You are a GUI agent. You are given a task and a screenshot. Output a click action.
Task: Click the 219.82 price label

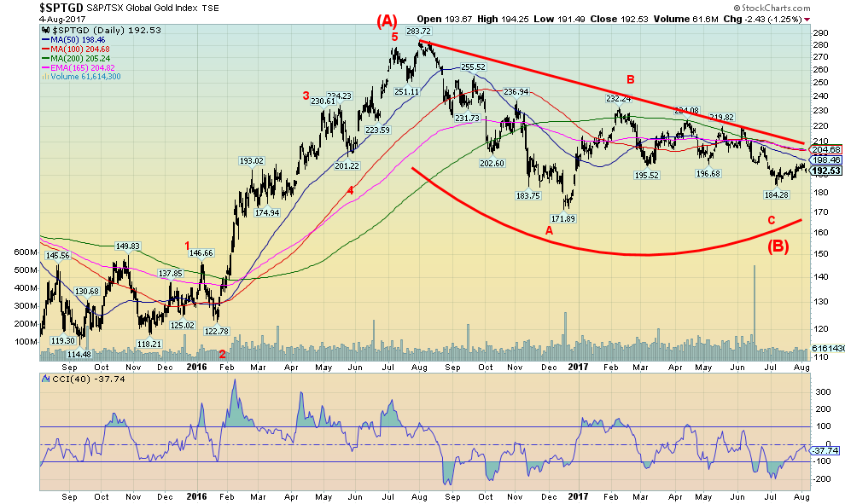721,117
